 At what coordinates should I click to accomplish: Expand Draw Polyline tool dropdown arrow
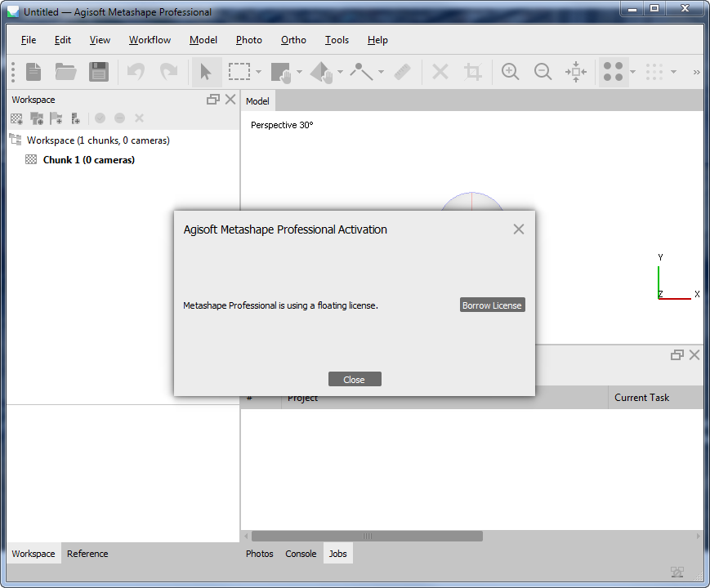coord(381,72)
